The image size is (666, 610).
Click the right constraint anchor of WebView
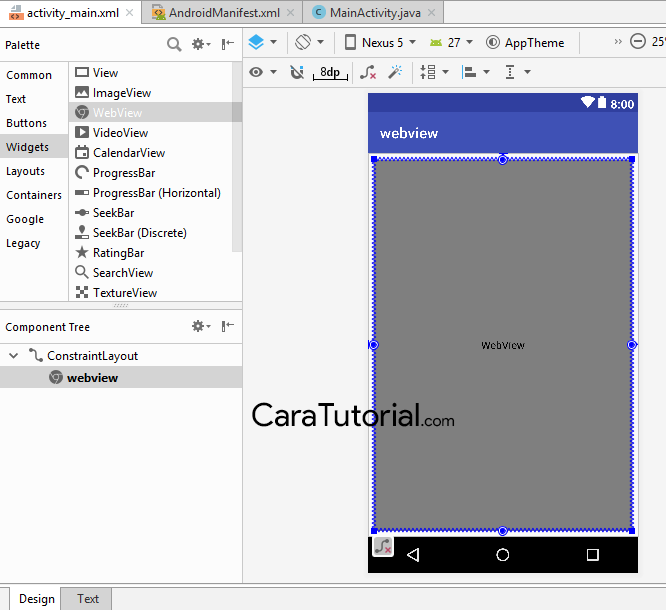click(x=632, y=345)
